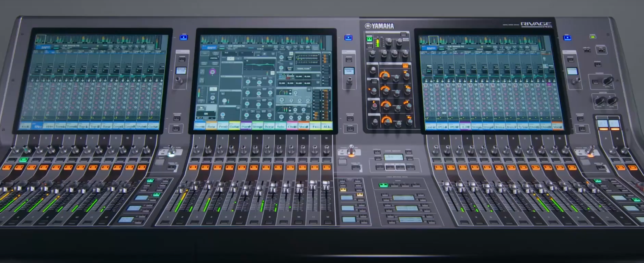644x263 pixels.
Task: Select the Guitar channel on the left screen
Action: [153, 127]
